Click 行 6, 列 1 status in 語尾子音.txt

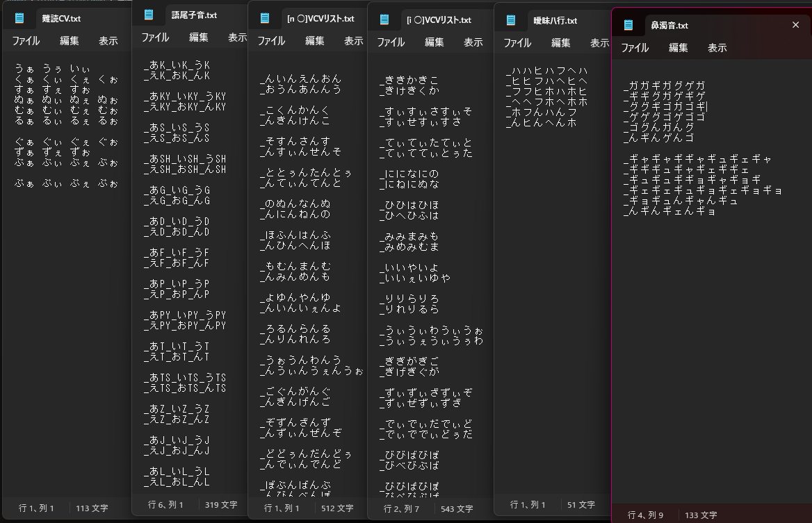[165, 505]
